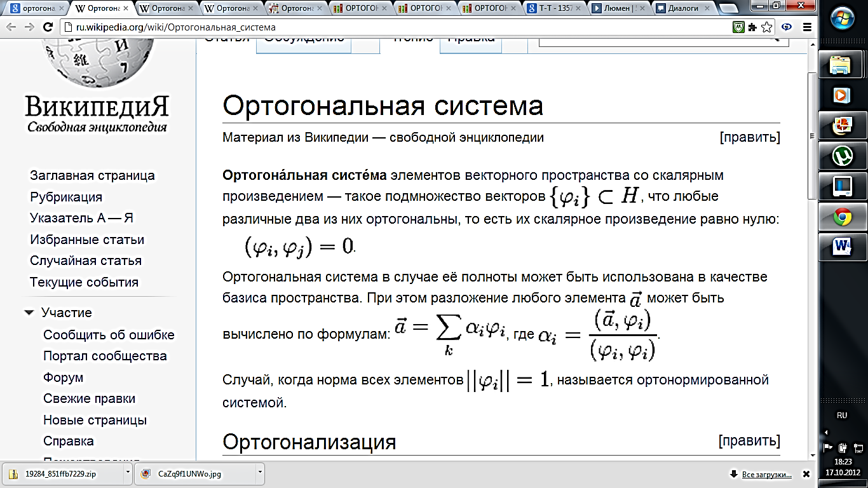Viewport: 868px width, 488px height.
Task: Open the Chrome three-line menu
Action: (x=807, y=27)
